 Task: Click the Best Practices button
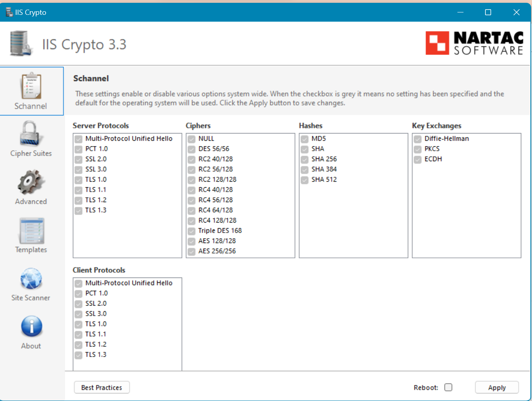(101, 387)
